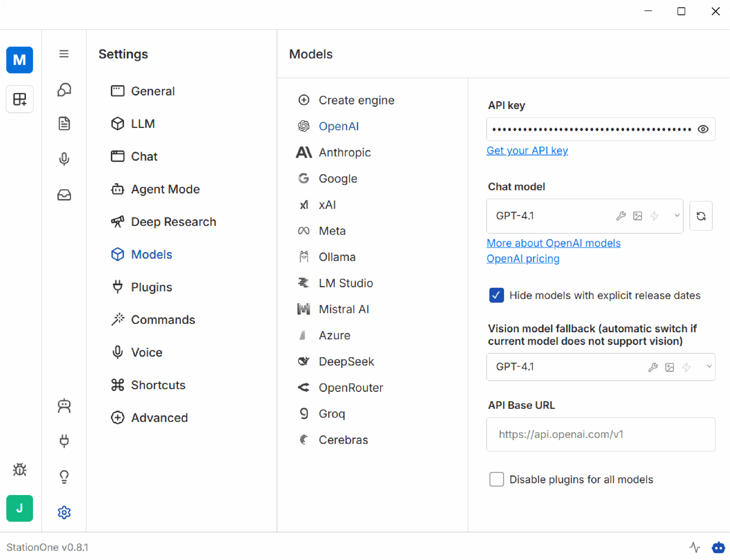Select Deep Research in Settings

pyautogui.click(x=173, y=221)
